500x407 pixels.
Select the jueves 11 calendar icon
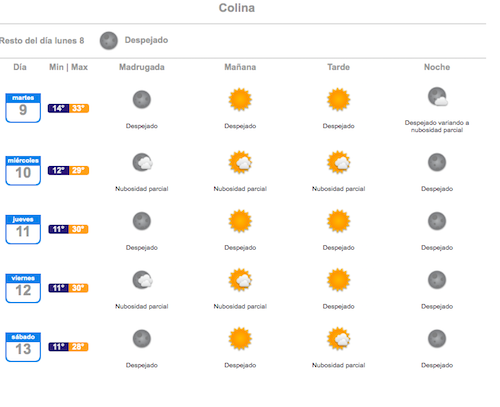click(x=23, y=229)
